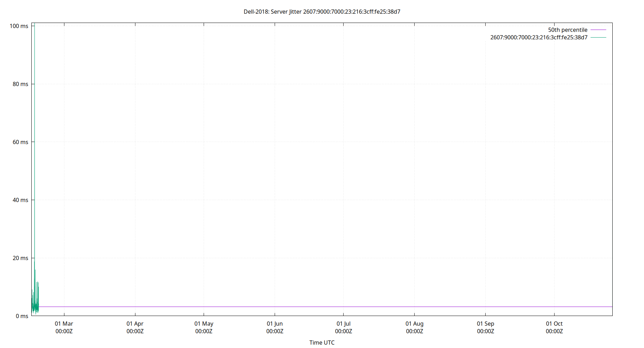
Task: Select the 01 Mar axis label
Action: (x=64, y=324)
